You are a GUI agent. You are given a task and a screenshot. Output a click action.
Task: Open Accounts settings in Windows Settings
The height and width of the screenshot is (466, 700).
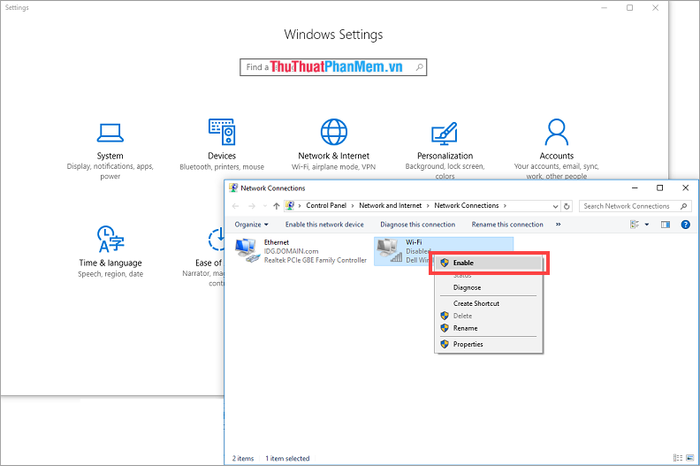[556, 149]
